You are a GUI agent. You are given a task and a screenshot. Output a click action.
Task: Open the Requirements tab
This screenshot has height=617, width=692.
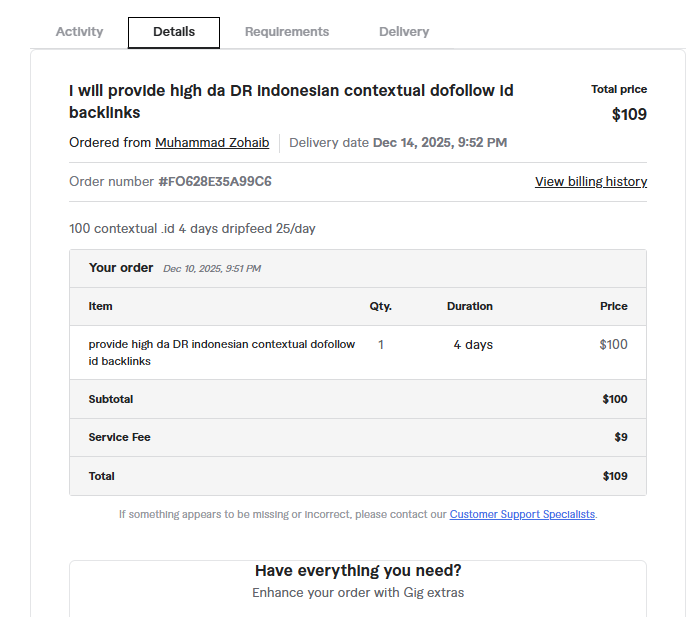pyautogui.click(x=287, y=32)
